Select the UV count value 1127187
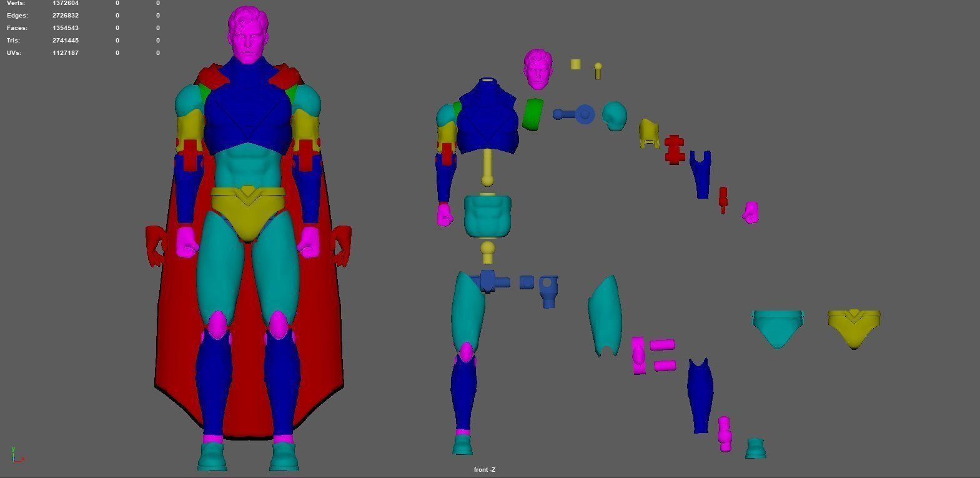 (66, 53)
